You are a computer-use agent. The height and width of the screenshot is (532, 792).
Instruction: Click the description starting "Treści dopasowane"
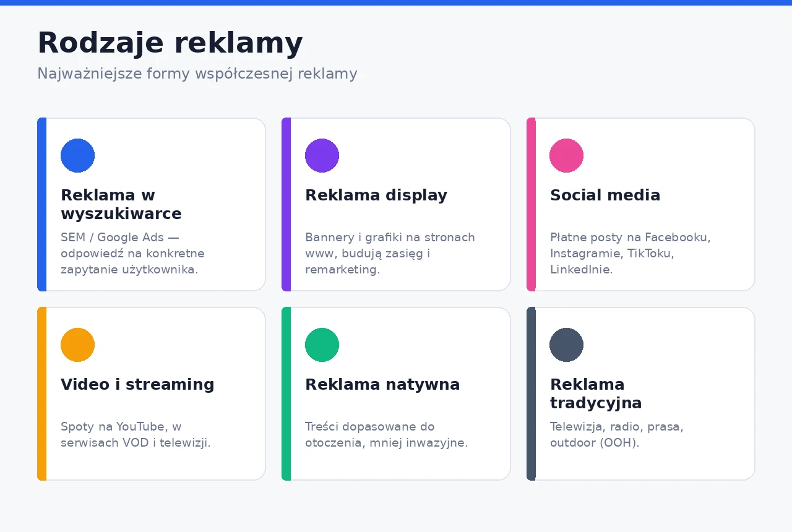tap(387, 435)
